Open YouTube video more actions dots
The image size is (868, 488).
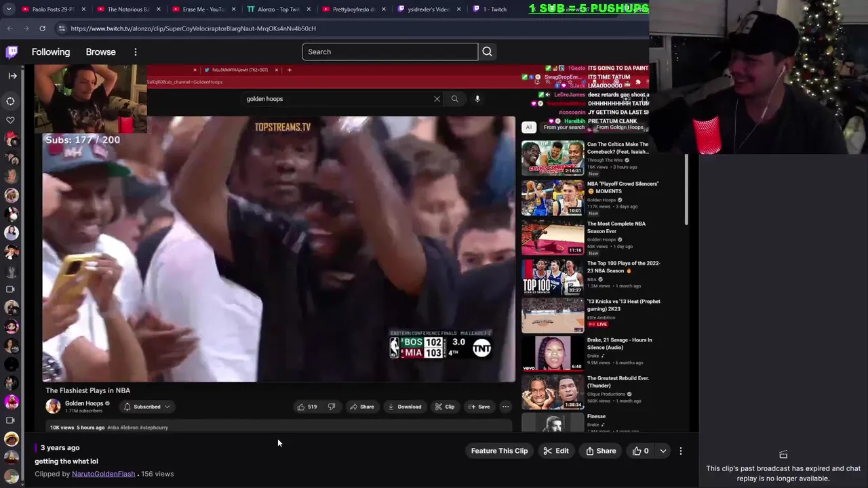coord(505,407)
